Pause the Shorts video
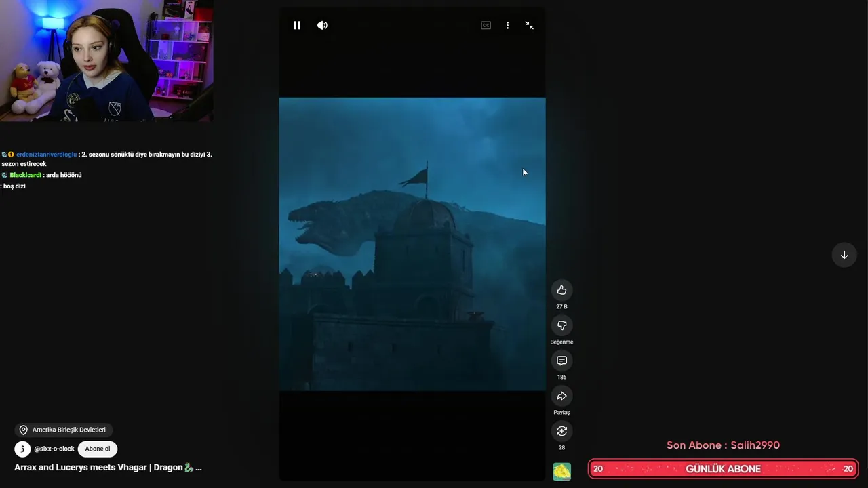 tap(297, 25)
